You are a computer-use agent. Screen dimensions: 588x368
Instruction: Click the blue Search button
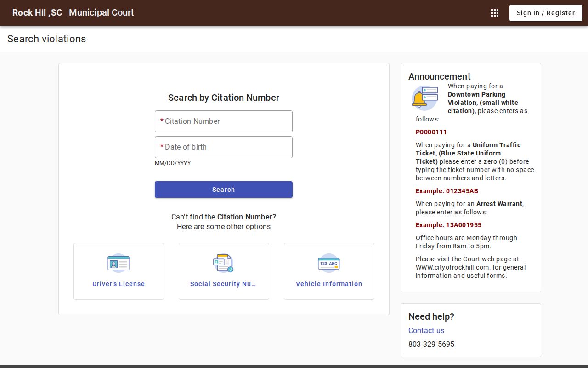(x=224, y=190)
